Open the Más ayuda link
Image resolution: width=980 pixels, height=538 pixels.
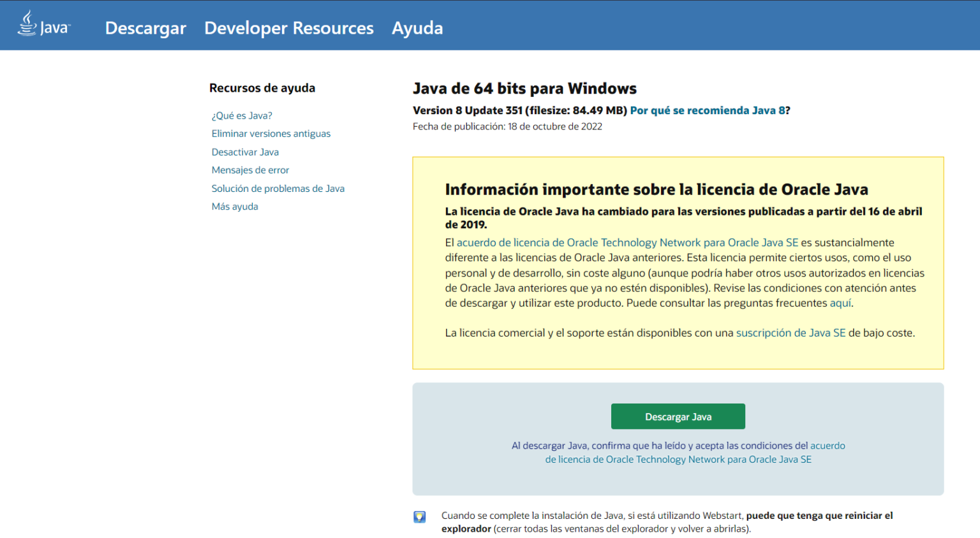point(235,206)
